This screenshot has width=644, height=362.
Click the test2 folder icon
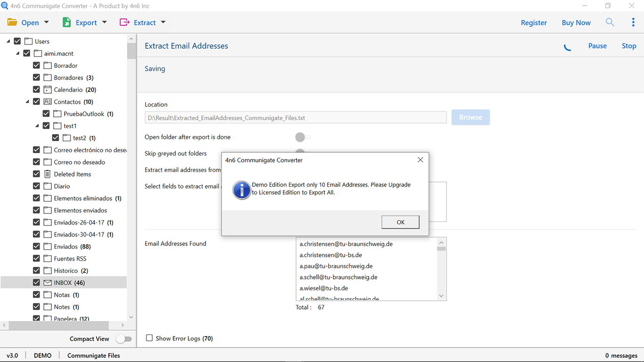[66, 138]
